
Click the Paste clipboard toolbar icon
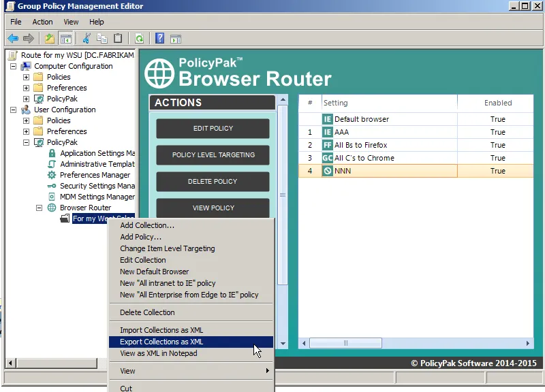(x=118, y=39)
